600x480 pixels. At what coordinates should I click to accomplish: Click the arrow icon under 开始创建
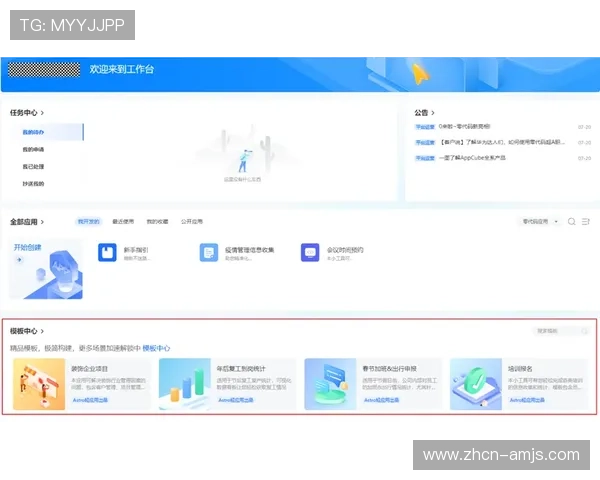[x=19, y=260]
